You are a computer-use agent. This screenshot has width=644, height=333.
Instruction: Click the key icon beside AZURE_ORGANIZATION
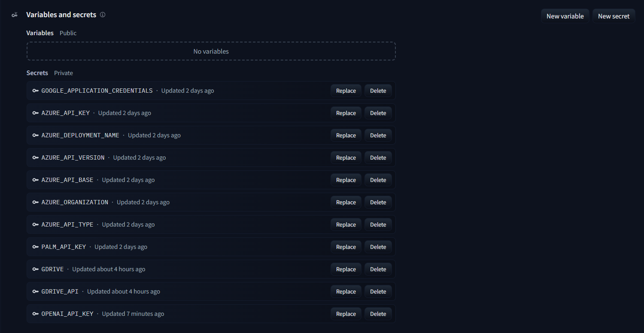tap(36, 202)
